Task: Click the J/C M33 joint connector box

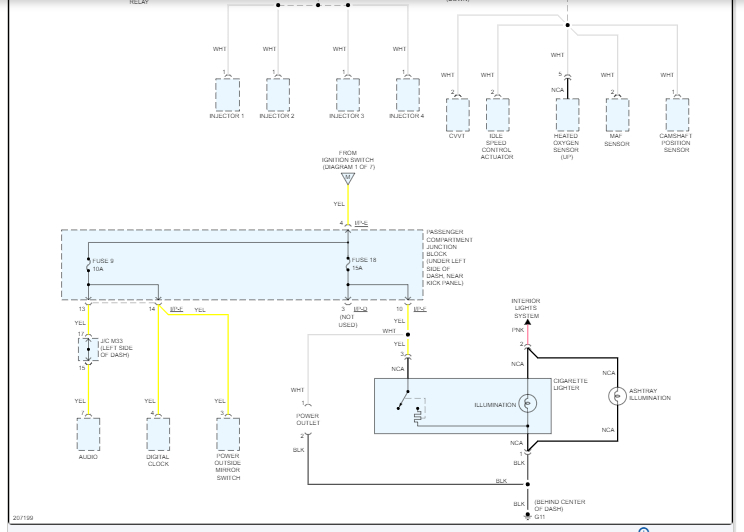Action: [x=88, y=349]
